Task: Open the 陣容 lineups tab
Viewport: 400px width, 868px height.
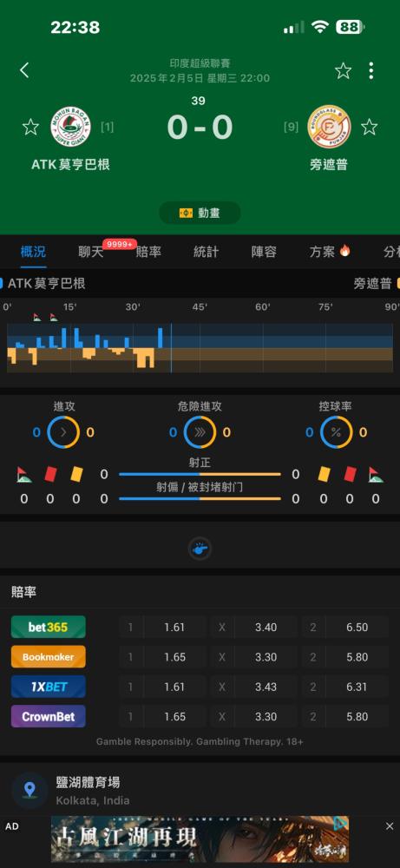Action: click(x=264, y=252)
